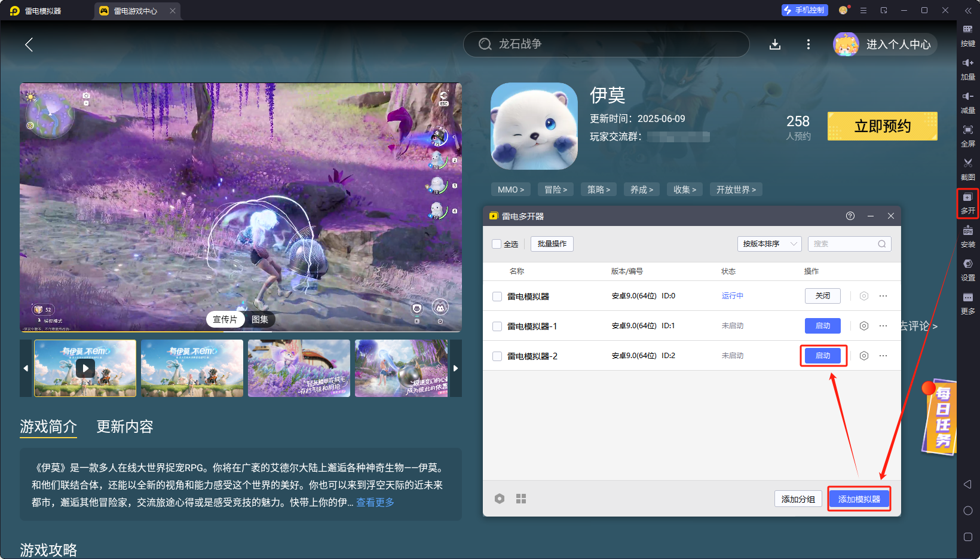Open help in the 雷电多开器 title bar
The image size is (980, 559).
click(x=850, y=216)
